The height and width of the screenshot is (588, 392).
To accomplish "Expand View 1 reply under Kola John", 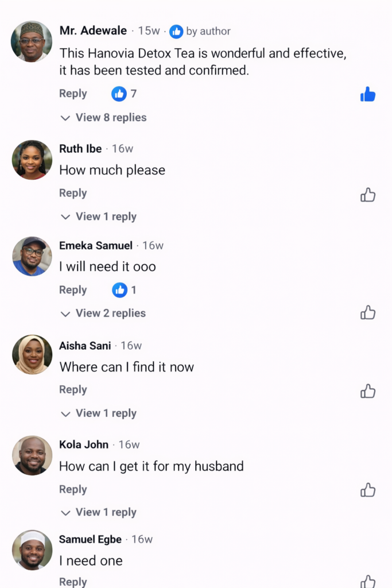I will pos(99,512).
